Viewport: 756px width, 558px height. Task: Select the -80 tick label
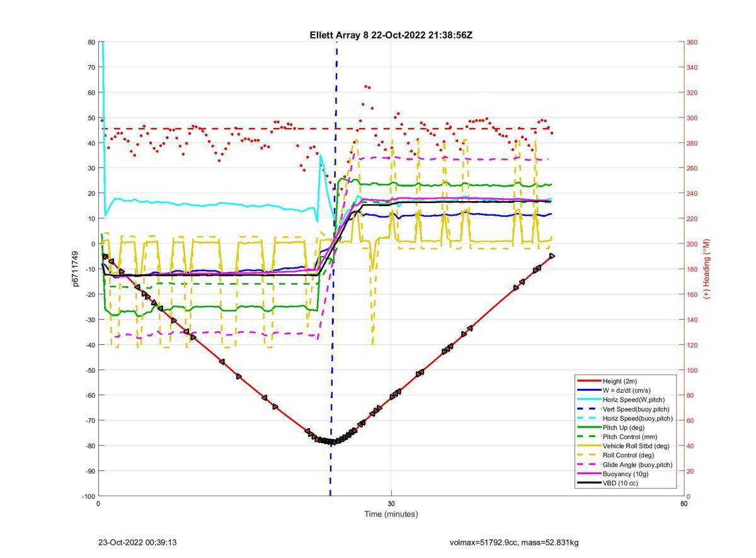tap(89, 446)
